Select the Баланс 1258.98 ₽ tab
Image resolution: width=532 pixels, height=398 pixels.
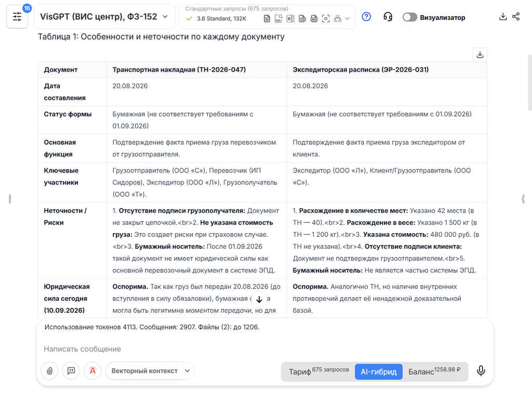[434, 372]
